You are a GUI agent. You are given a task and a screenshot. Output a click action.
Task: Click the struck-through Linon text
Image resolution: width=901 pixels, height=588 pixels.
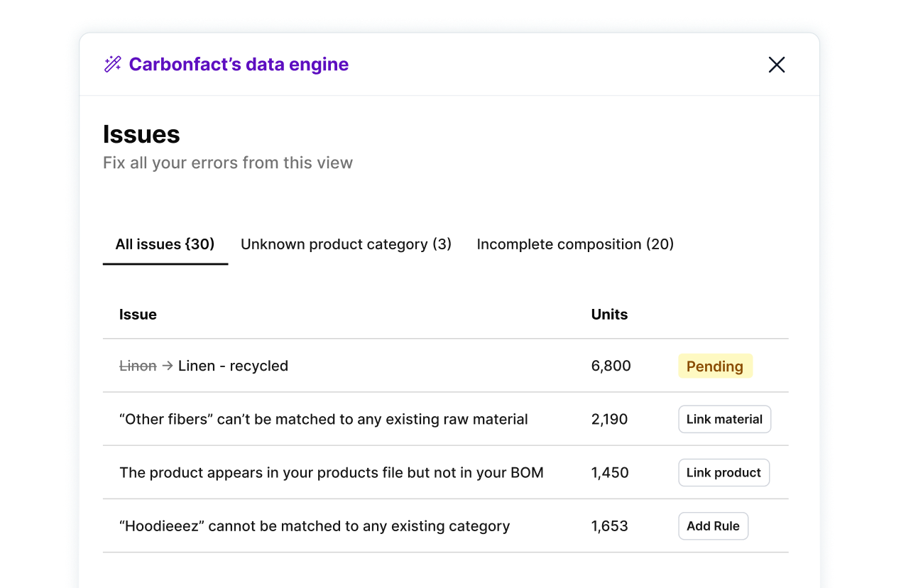(x=138, y=366)
